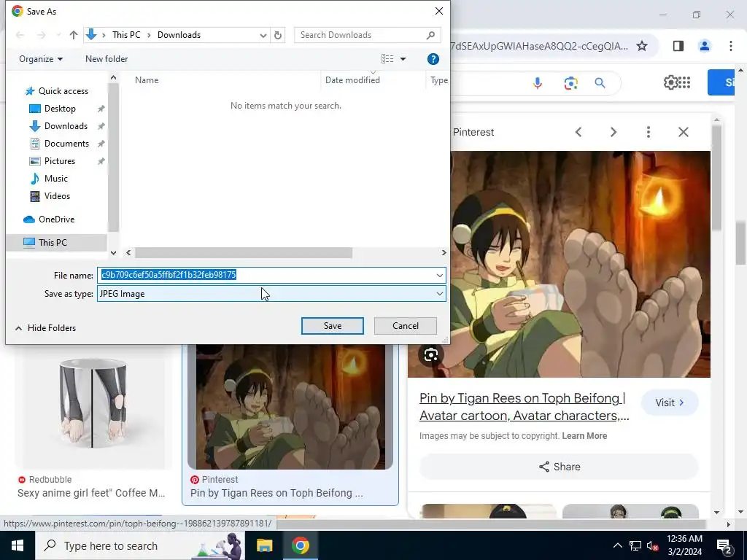The height and width of the screenshot is (560, 747).
Task: Open Google quick settings gear
Action: click(x=670, y=82)
